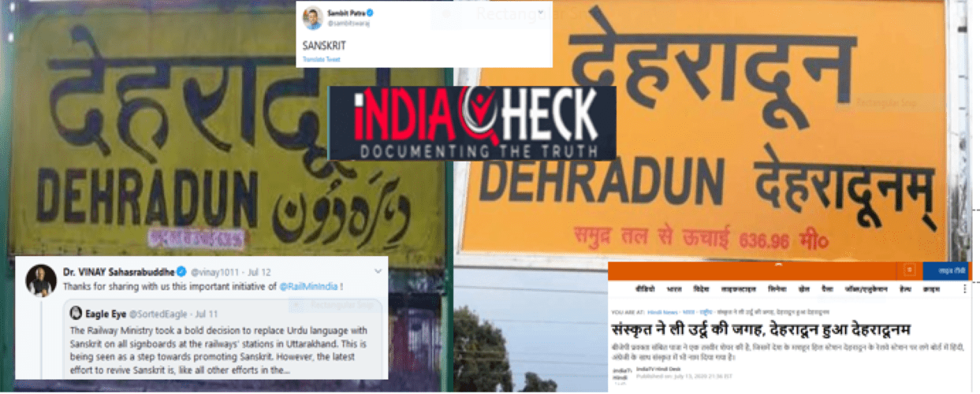Click the @sambitswaraj handle
Image resolution: width=980 pixels, height=394 pixels.
(348, 24)
